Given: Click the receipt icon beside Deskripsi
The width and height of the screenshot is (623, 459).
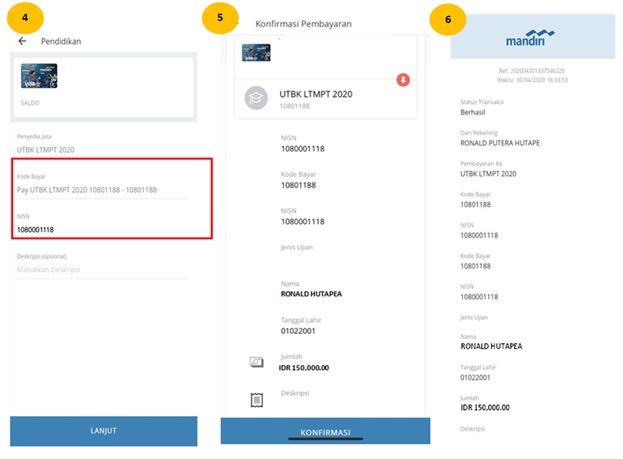Looking at the screenshot, I should pyautogui.click(x=257, y=400).
